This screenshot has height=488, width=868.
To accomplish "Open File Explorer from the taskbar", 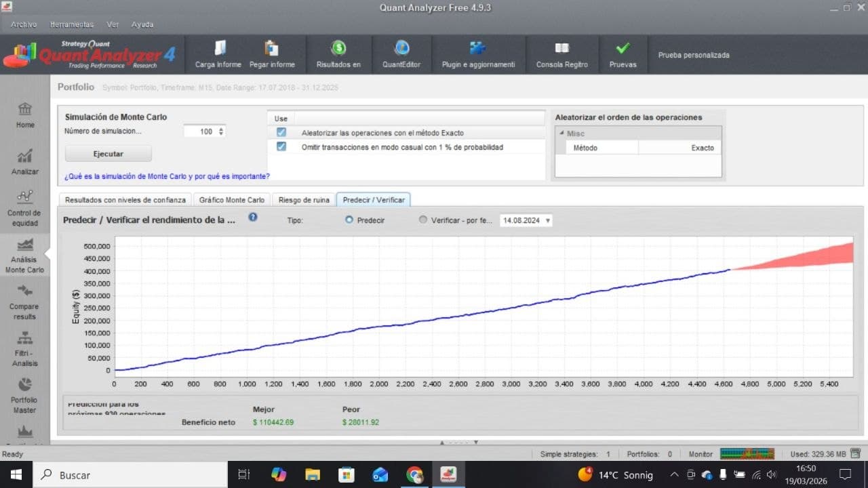I will (x=313, y=474).
